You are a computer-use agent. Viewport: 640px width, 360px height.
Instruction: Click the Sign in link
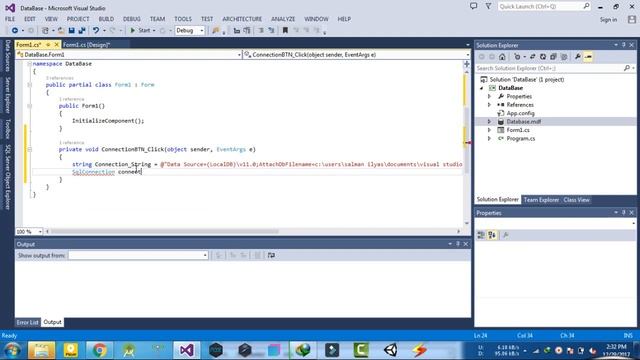608,20
